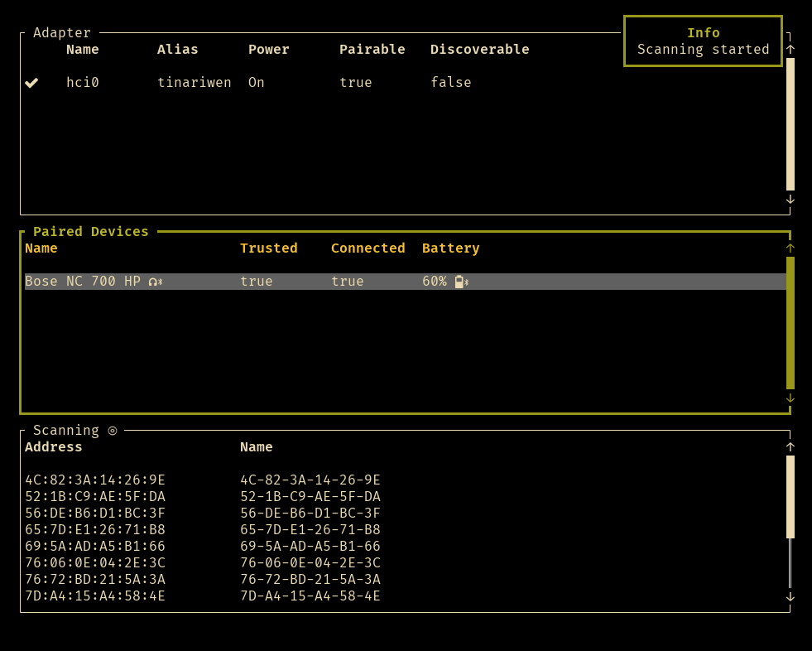Click the headphone icon beside Bose NC 700 HP
812x651 pixels.
pos(153,281)
